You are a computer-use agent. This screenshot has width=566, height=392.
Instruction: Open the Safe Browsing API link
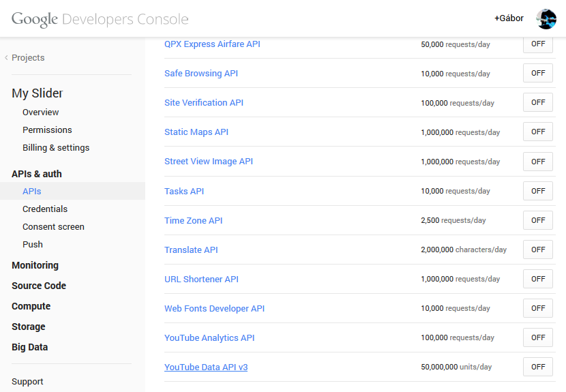[x=201, y=73]
